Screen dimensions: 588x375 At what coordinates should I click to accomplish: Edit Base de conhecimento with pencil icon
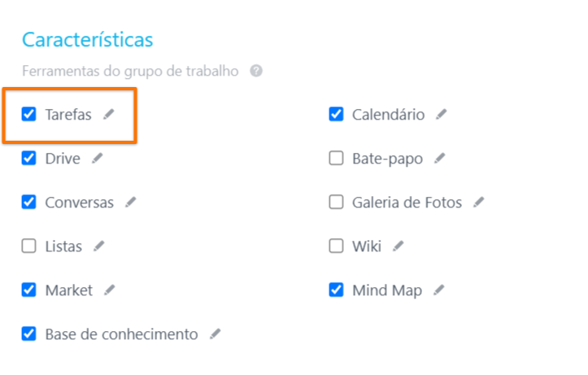[216, 334]
